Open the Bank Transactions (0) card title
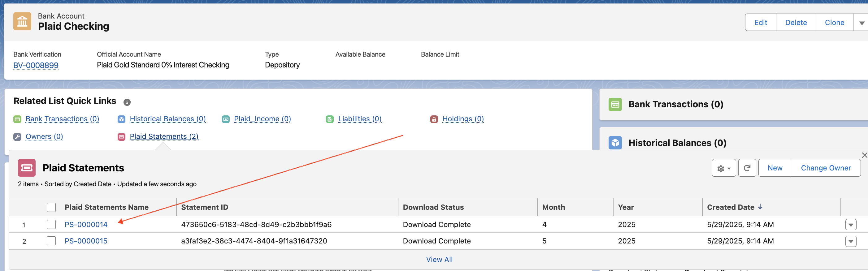Image resolution: width=868 pixels, height=271 pixels. 676,104
